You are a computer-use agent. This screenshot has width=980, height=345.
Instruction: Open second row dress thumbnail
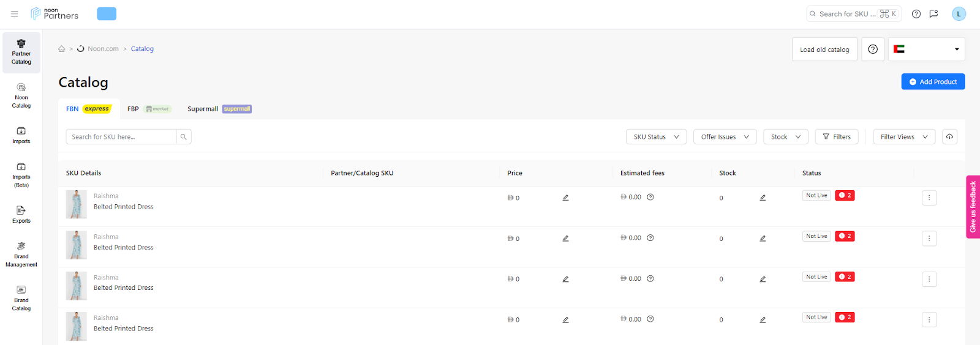tap(77, 245)
